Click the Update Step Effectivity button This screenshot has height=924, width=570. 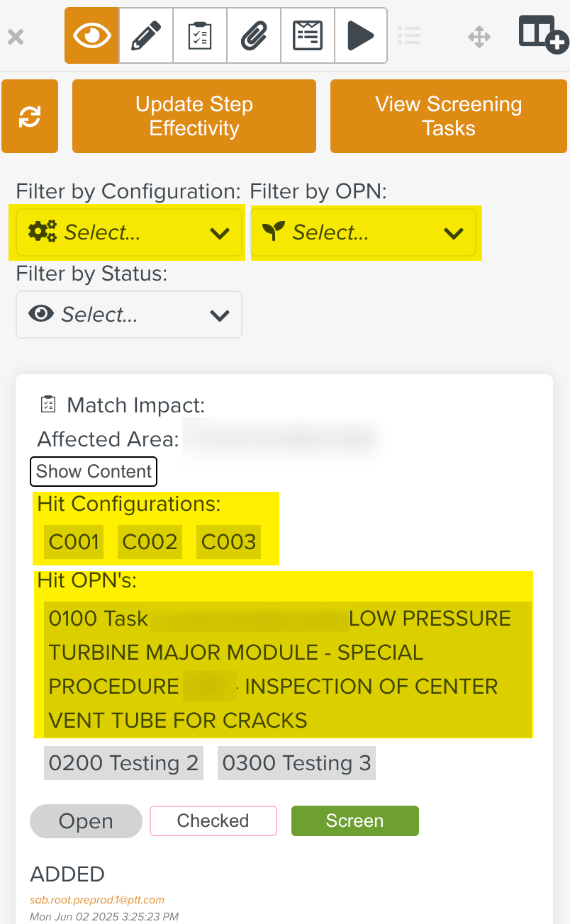click(x=194, y=116)
